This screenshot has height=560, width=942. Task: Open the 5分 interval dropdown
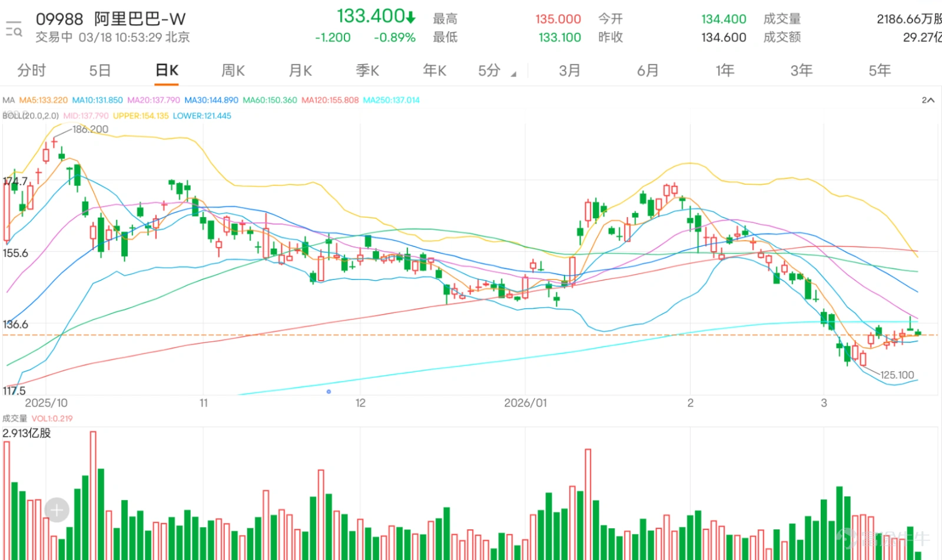click(497, 71)
